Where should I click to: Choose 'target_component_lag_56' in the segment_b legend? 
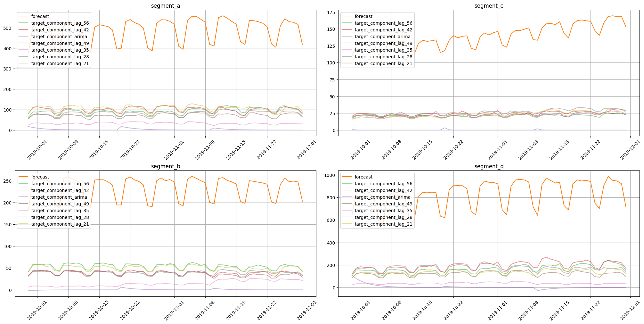tap(60, 184)
